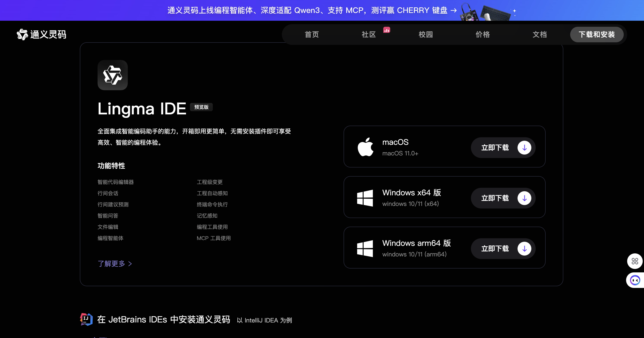The image size is (644, 338).
Task: Open the 价格 nav tab
Action: [483, 35]
